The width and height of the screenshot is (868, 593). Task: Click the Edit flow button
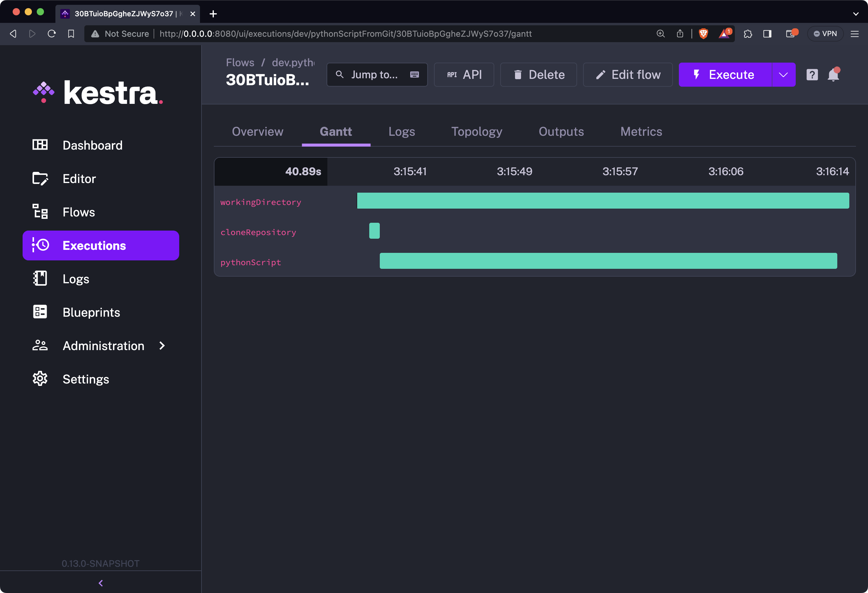[627, 75]
